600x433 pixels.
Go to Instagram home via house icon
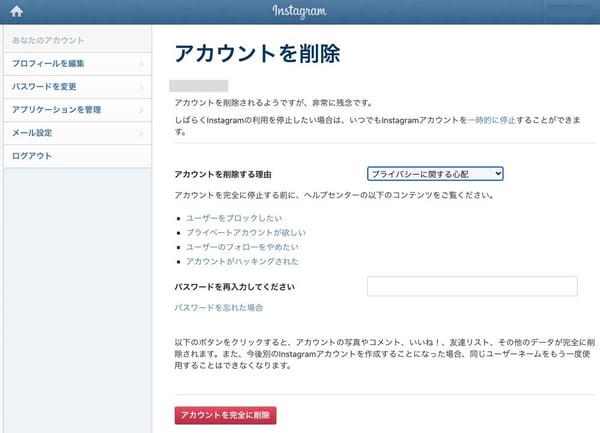[16, 11]
